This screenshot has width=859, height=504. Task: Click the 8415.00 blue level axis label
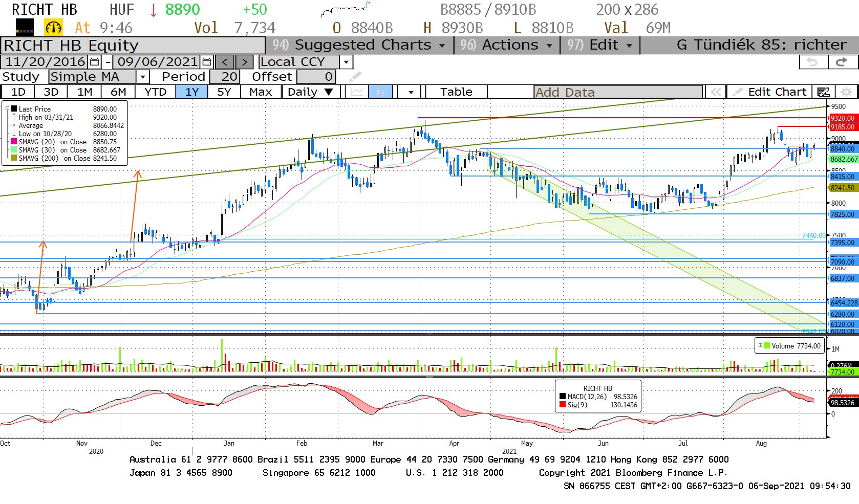coord(842,177)
